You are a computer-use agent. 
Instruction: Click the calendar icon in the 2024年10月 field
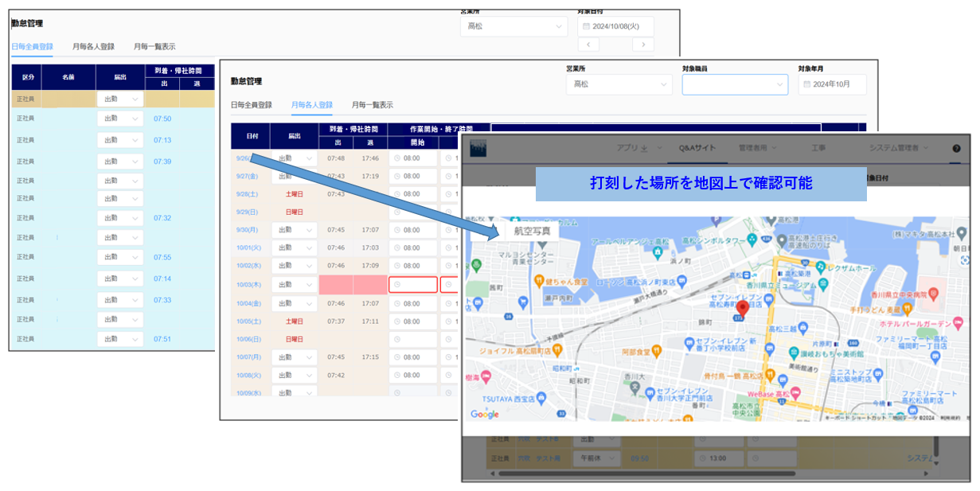pyautogui.click(x=806, y=84)
